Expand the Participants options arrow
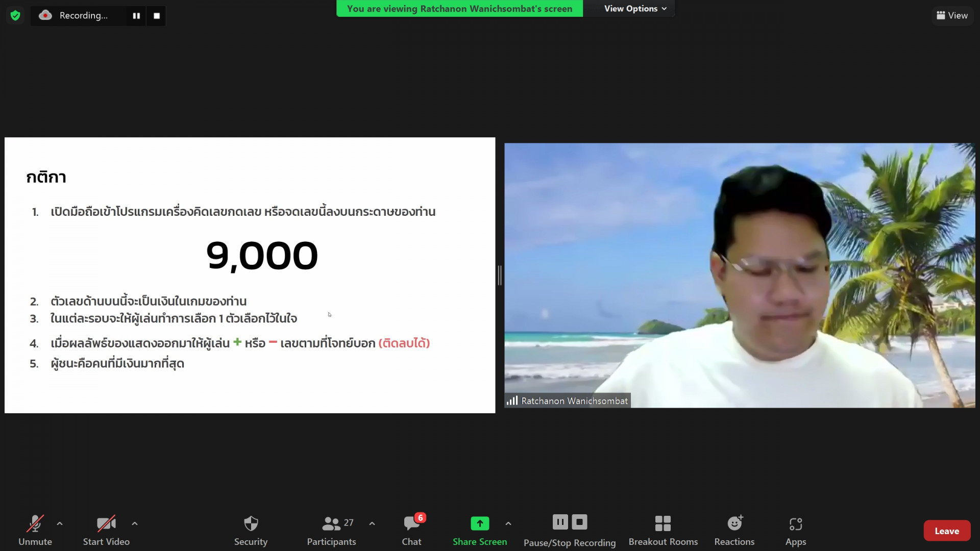This screenshot has width=980, height=551. [372, 523]
